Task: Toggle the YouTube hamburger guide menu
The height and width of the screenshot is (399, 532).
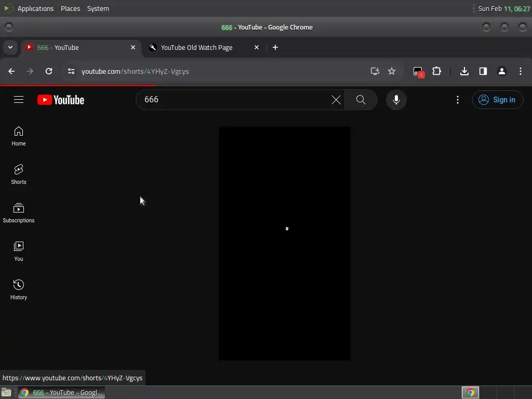Action: point(19,99)
